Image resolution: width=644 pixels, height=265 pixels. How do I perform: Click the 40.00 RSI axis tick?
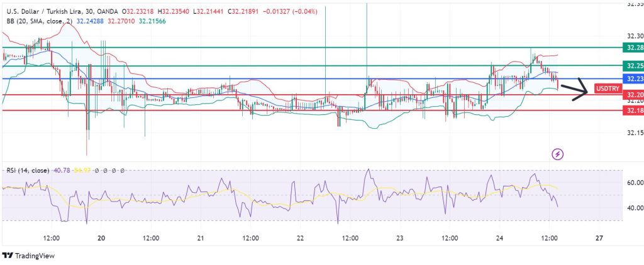coord(635,208)
